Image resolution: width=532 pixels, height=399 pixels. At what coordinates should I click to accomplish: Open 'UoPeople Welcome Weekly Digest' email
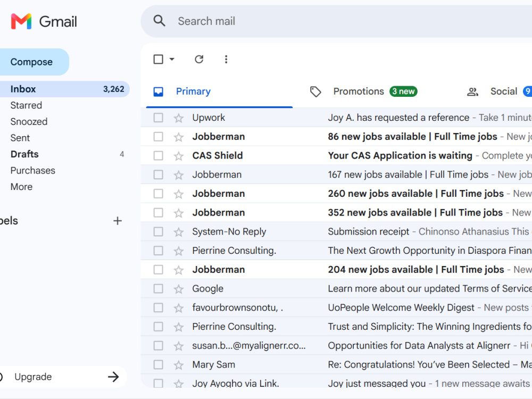coord(401,307)
